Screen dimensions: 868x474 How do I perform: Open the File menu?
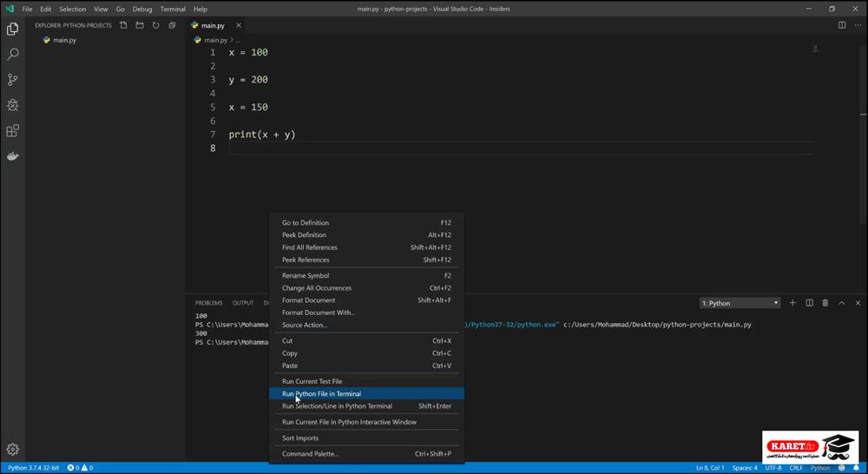[x=27, y=9]
